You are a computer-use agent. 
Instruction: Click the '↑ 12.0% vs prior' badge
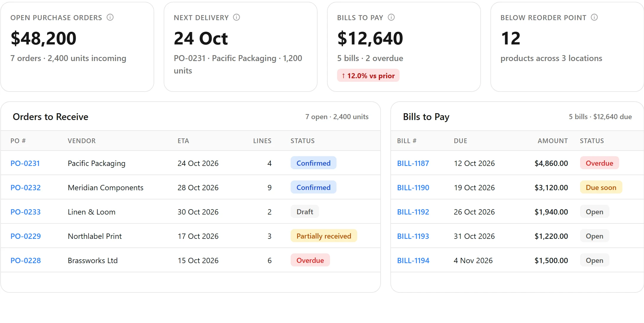[368, 76]
